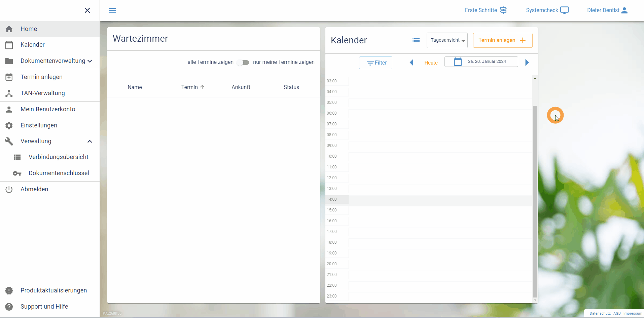
Task: Click the Systemcheck monitor icon
Action: click(564, 10)
